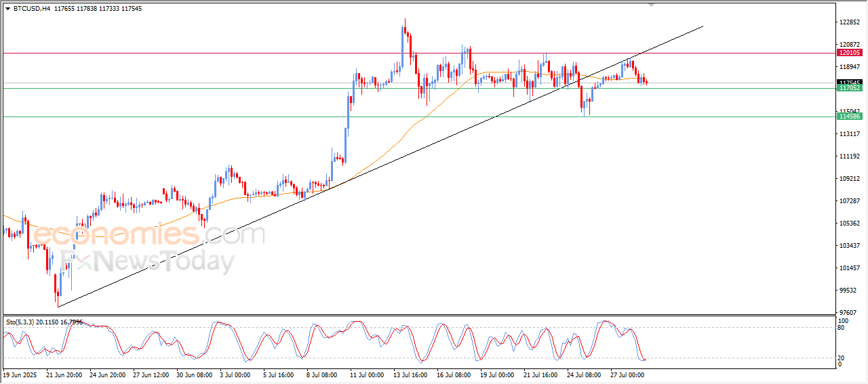The image size is (868, 384).
Task: Click the 30 Jun 08:00 time label
Action: point(195,375)
